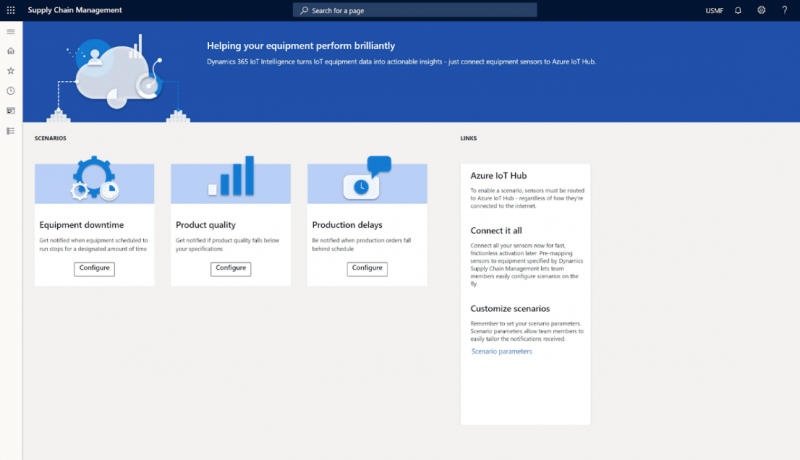Open settings gear in top bar
The width and height of the screenshot is (800, 460).
pos(761,10)
